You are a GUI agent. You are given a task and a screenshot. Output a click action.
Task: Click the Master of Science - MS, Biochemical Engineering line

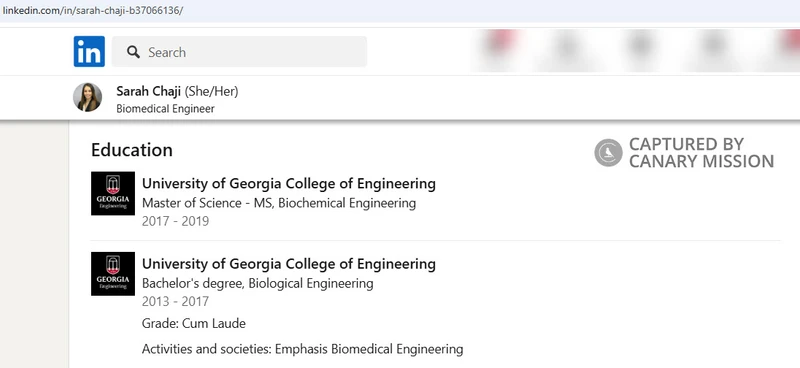[x=279, y=203]
